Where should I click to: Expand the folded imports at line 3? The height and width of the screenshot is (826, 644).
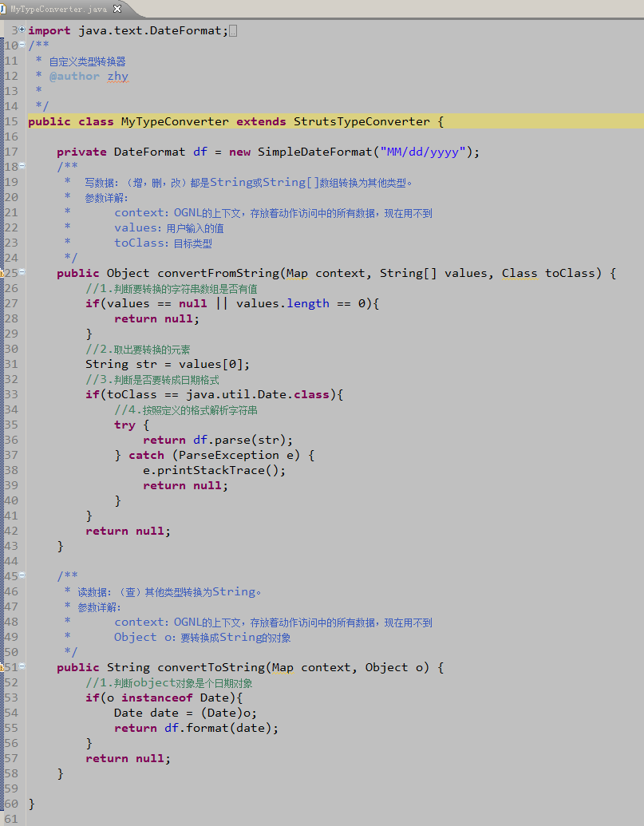(22, 30)
